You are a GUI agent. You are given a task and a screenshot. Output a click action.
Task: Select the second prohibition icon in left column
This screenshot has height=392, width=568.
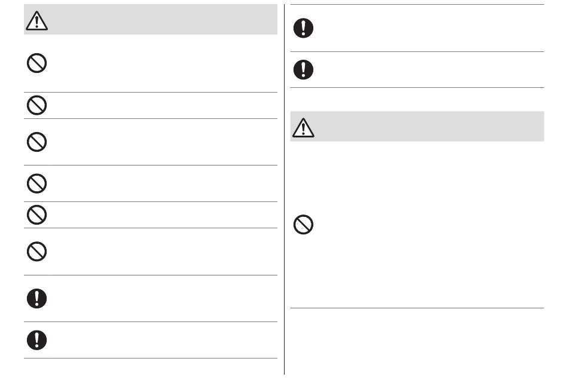[x=36, y=105]
